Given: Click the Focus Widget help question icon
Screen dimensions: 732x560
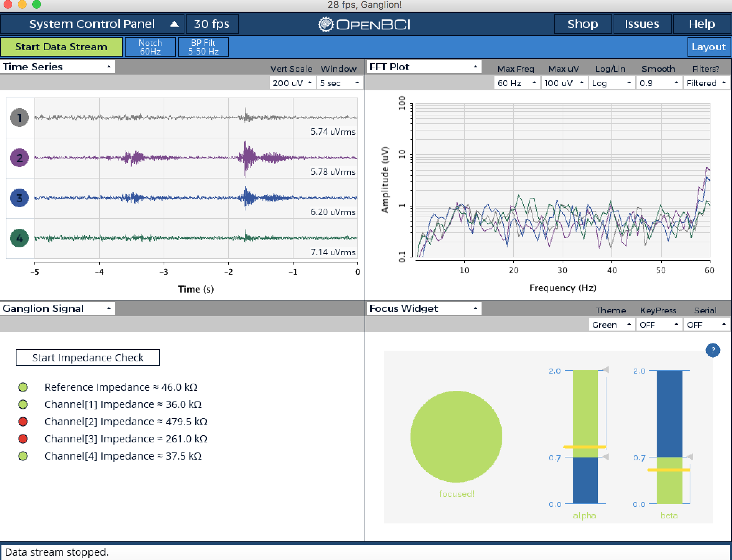Looking at the screenshot, I should [713, 350].
